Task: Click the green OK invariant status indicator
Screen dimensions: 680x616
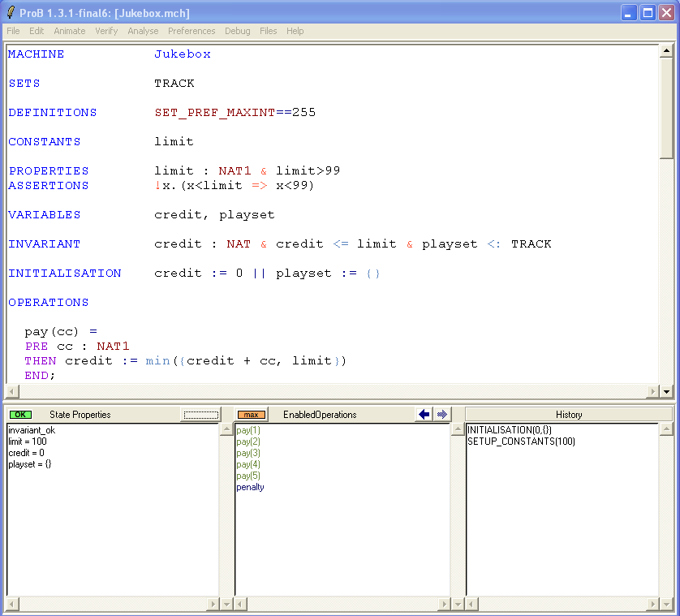Action: pos(21,415)
